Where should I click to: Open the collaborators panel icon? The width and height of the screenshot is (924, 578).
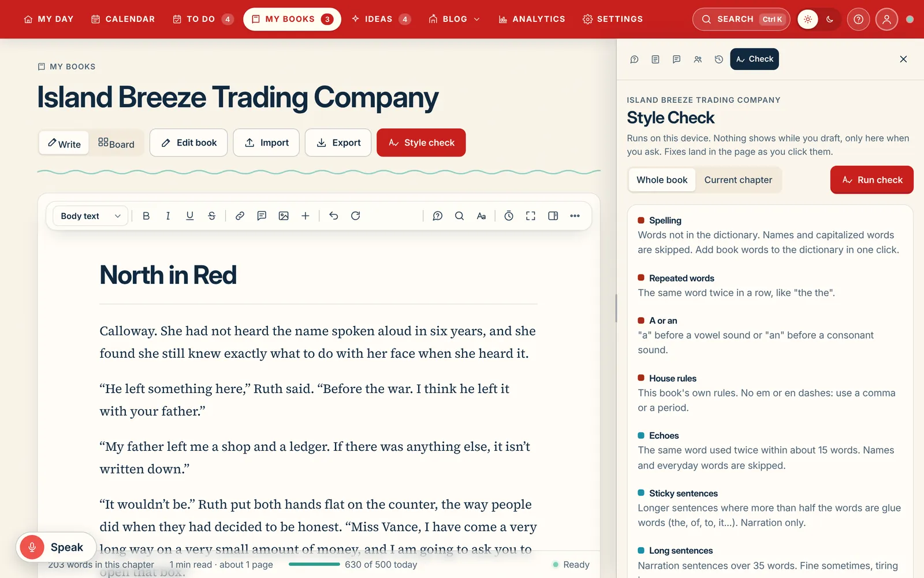[698, 59]
